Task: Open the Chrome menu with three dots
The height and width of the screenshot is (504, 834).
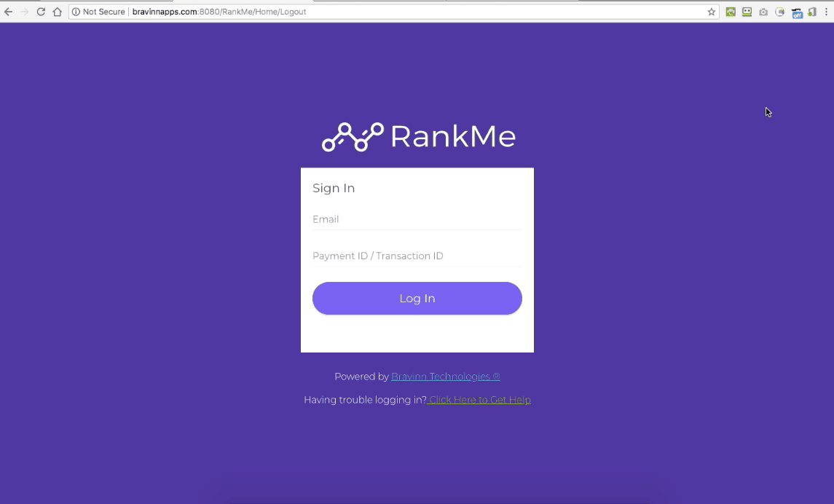Action: pyautogui.click(x=827, y=12)
